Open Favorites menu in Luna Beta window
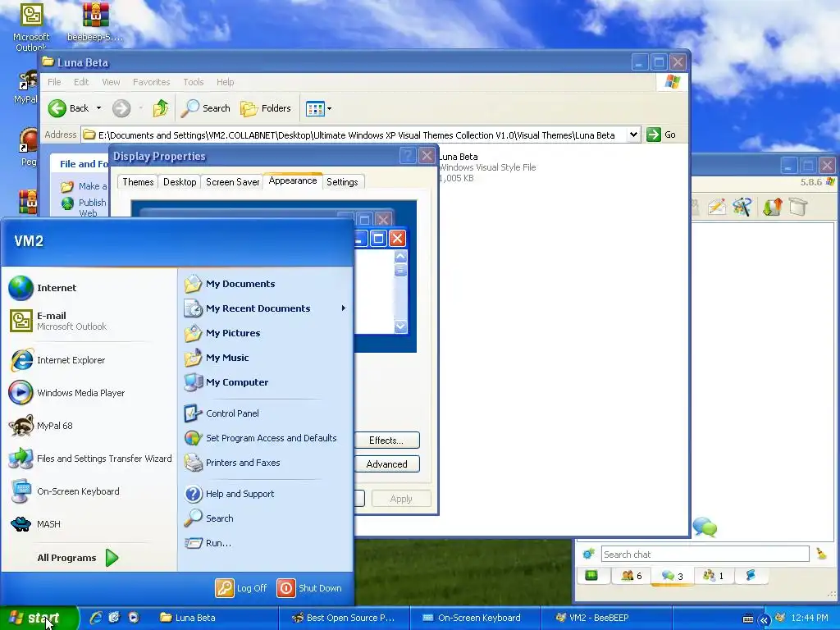The height and width of the screenshot is (630, 840). (x=152, y=82)
